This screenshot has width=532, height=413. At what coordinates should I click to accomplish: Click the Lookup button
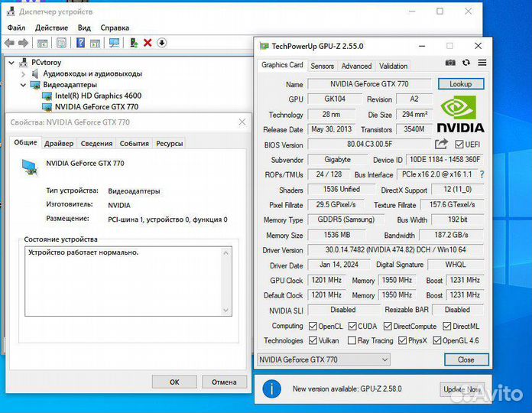coord(461,84)
